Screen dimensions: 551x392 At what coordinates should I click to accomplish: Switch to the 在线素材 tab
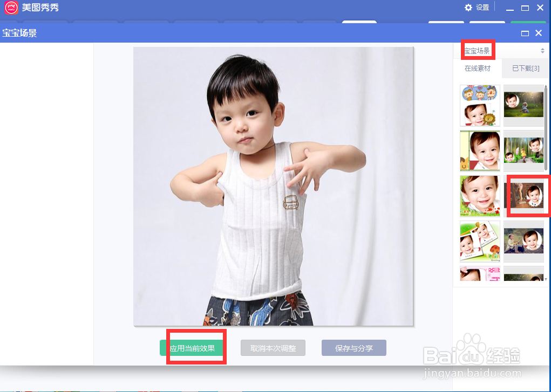[x=478, y=68]
